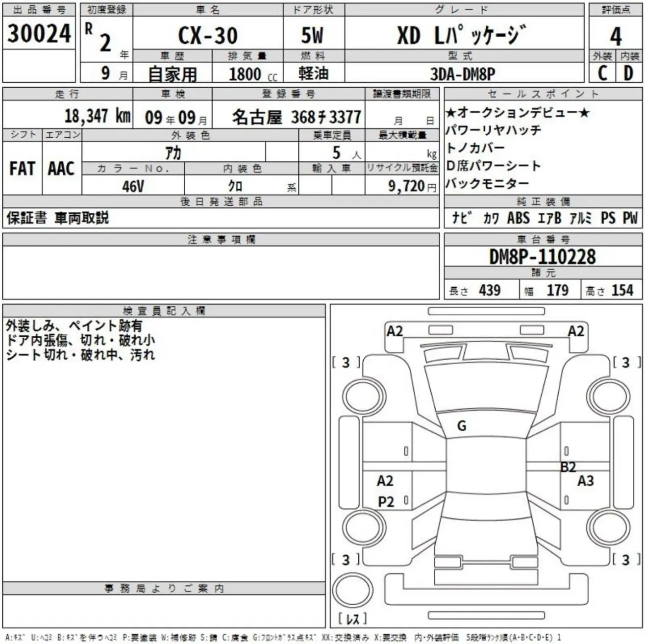This screenshot has height=644, width=645.
Task: Click the 事務局よりご案内 section header
Action: coord(164,589)
